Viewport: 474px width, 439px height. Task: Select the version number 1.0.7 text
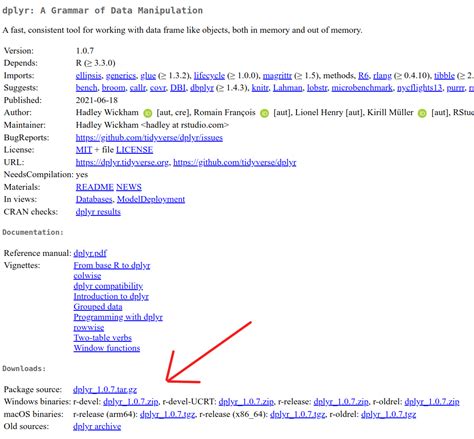pyautogui.click(x=85, y=51)
